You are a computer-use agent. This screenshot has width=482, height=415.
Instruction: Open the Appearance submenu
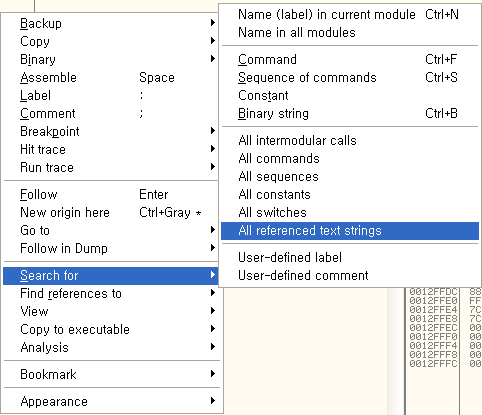tap(111, 402)
